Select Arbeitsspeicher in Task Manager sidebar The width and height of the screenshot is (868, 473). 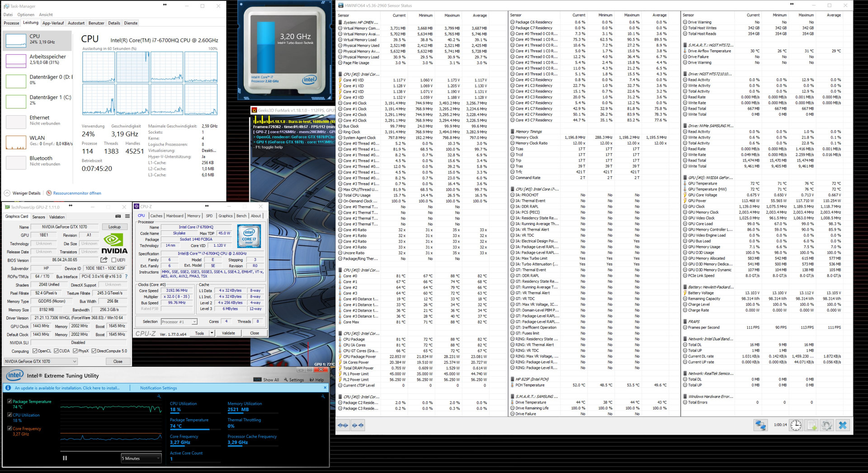pyautogui.click(x=37, y=60)
